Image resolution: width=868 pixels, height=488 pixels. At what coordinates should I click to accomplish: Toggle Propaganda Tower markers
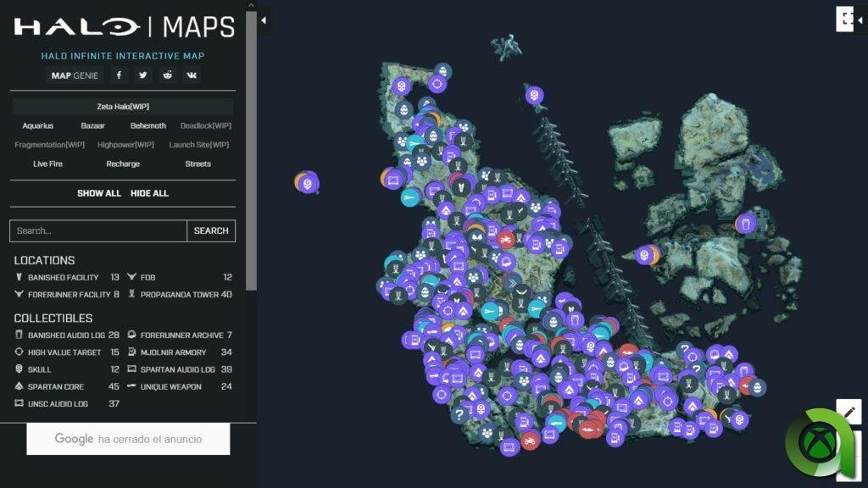pyautogui.click(x=179, y=295)
